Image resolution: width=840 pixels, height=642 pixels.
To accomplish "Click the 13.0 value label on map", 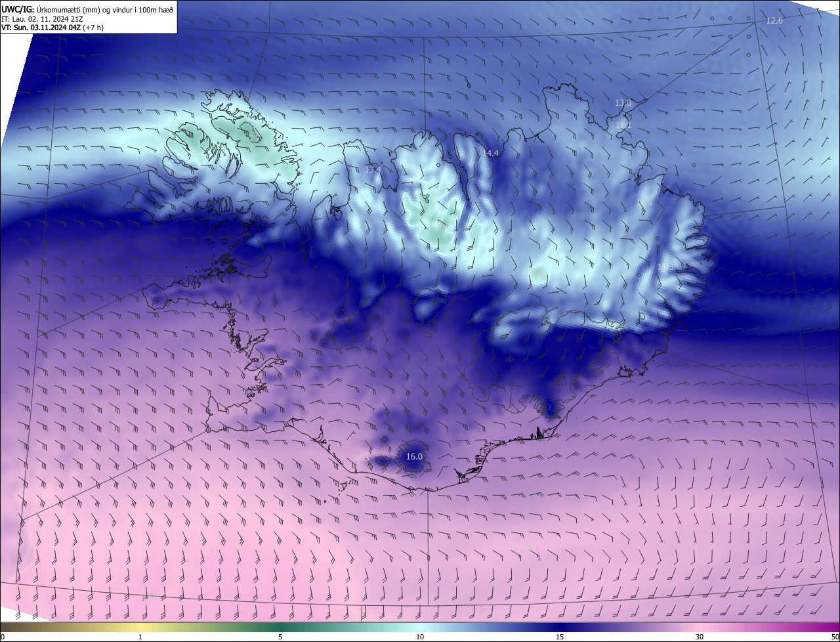I will coord(623,102).
